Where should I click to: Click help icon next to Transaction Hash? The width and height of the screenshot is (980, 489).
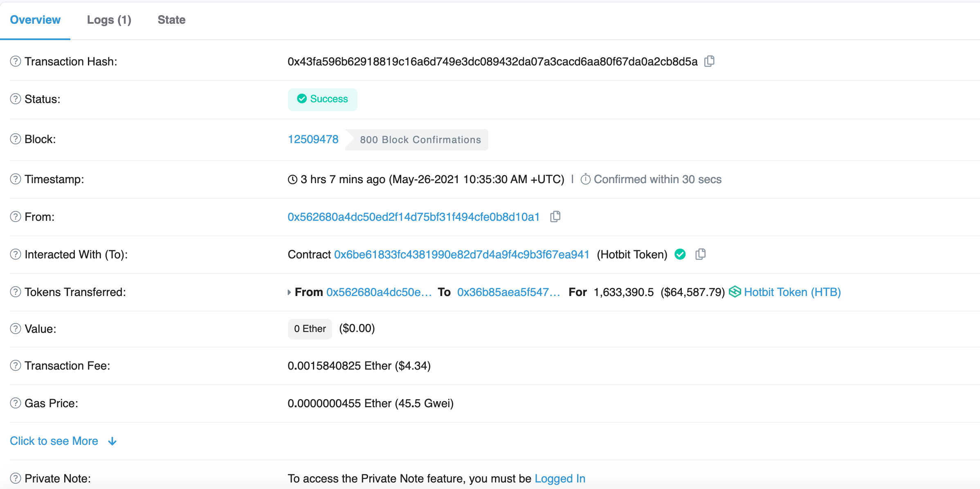point(16,61)
